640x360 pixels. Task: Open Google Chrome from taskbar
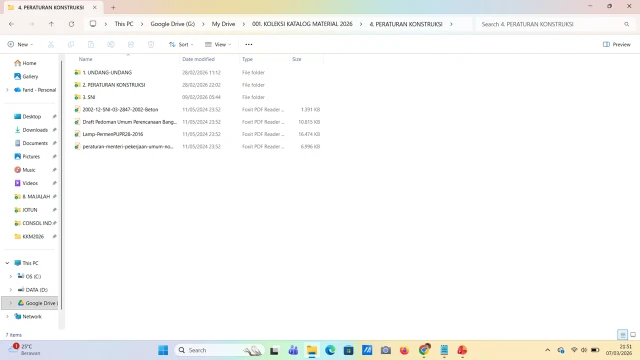[x=424, y=350]
